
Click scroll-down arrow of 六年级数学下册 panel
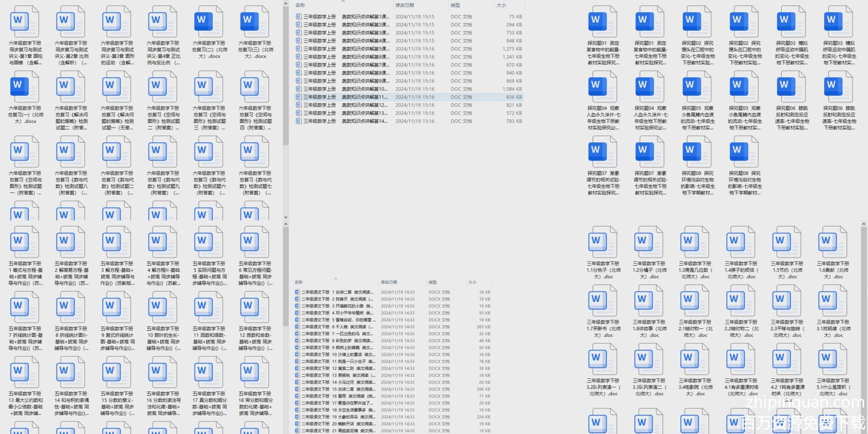tap(286, 217)
